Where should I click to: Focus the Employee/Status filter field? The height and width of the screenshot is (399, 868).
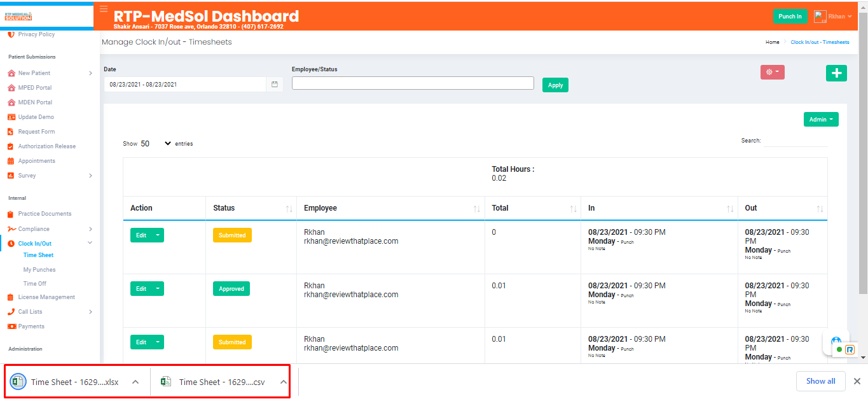pyautogui.click(x=413, y=83)
